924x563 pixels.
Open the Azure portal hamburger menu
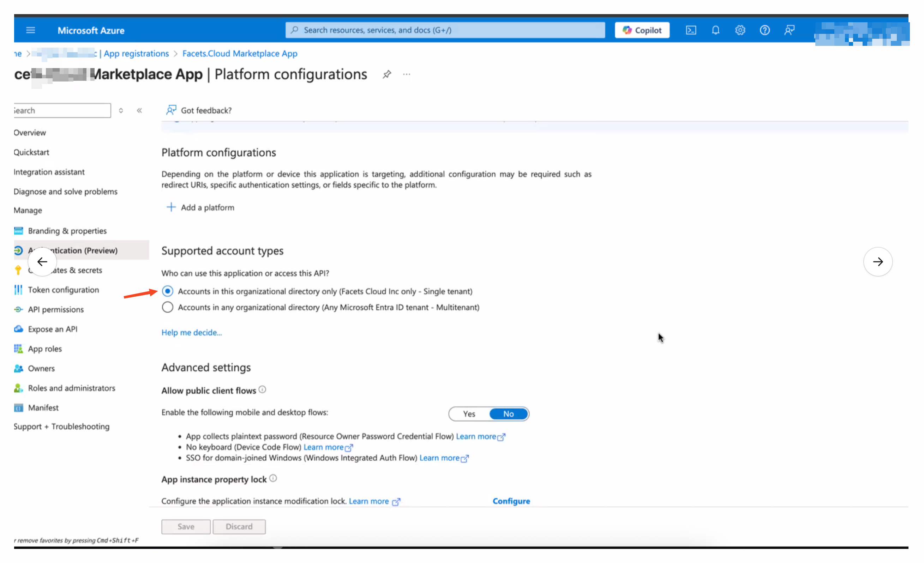pos(31,30)
